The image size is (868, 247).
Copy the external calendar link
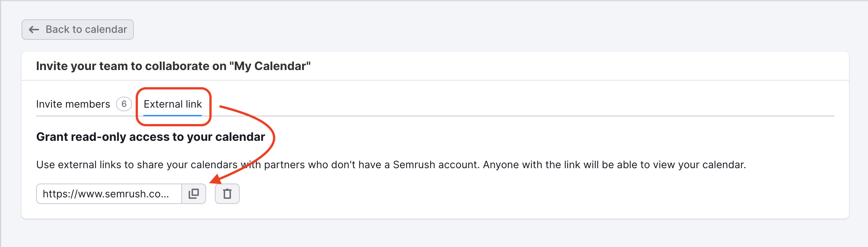point(194,194)
